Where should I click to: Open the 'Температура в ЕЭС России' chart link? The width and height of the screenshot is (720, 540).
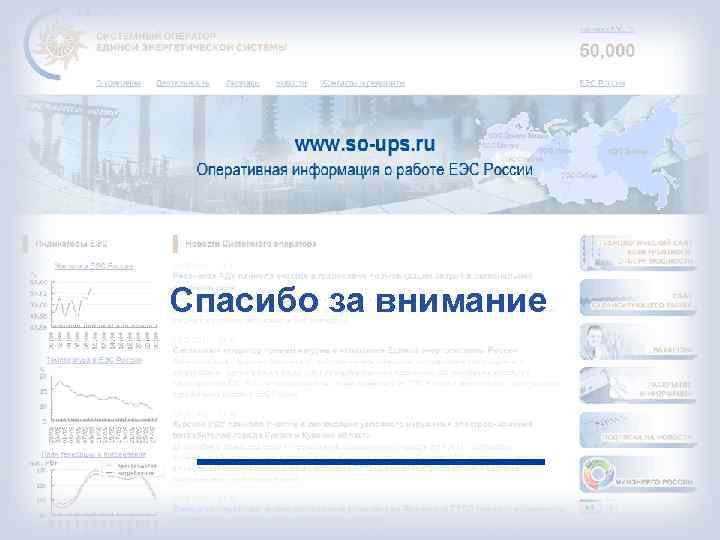point(94,360)
